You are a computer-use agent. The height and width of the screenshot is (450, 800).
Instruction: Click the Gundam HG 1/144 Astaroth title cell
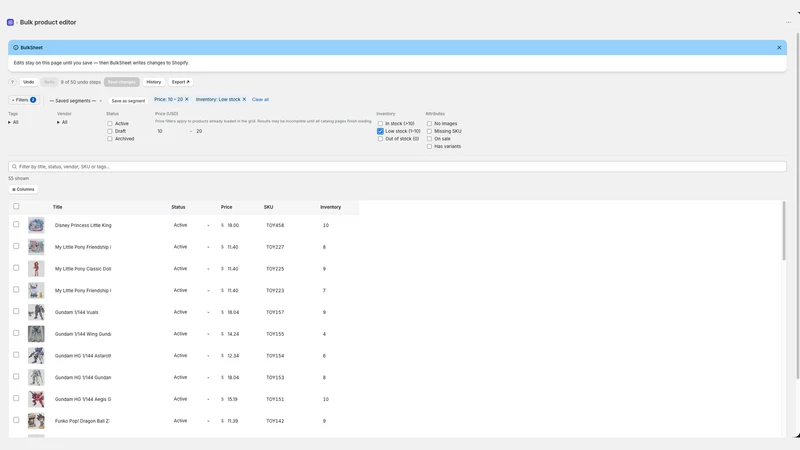pyautogui.click(x=83, y=356)
